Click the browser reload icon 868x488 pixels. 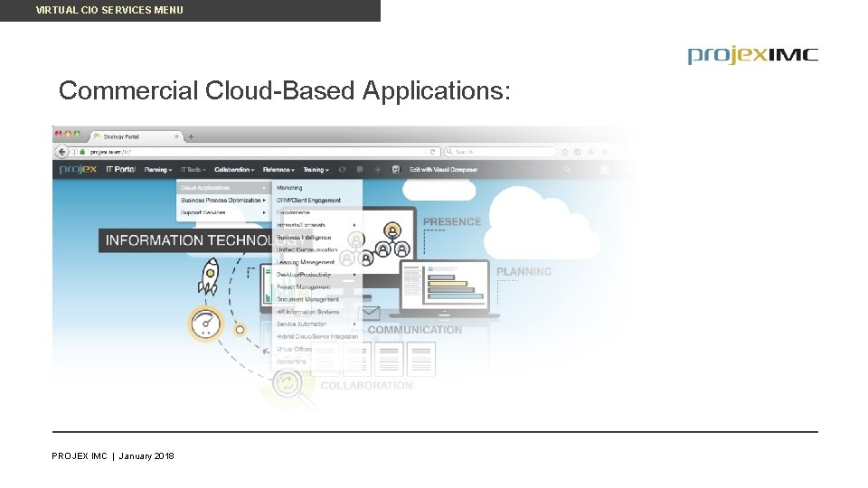(432, 152)
